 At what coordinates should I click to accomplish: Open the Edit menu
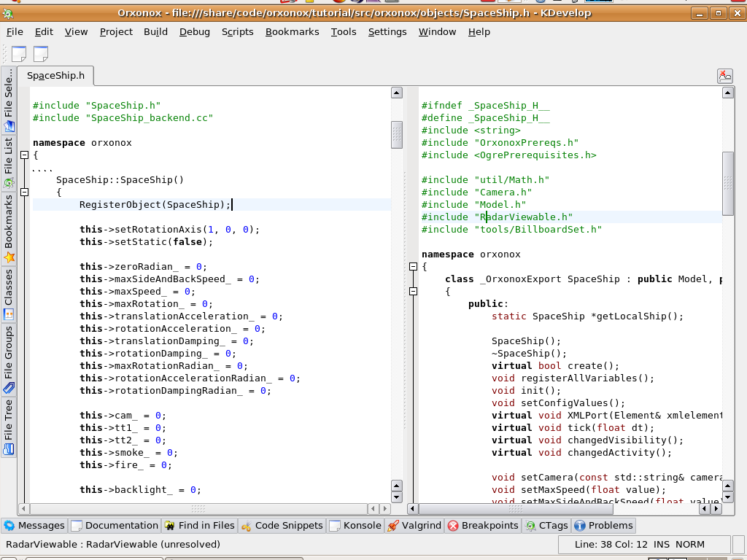click(44, 32)
